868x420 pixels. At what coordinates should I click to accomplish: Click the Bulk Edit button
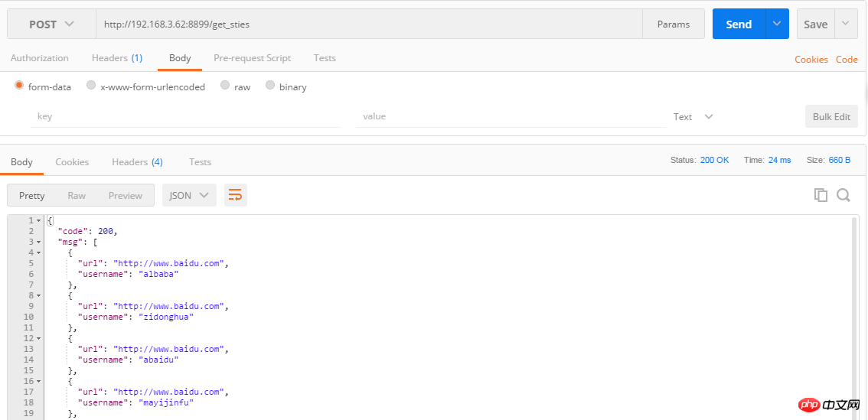point(831,117)
